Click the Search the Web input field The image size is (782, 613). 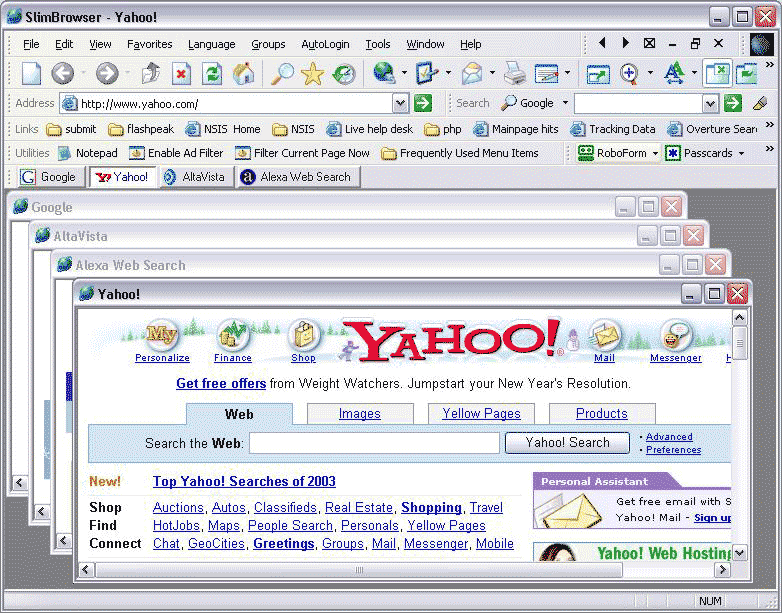click(x=374, y=443)
